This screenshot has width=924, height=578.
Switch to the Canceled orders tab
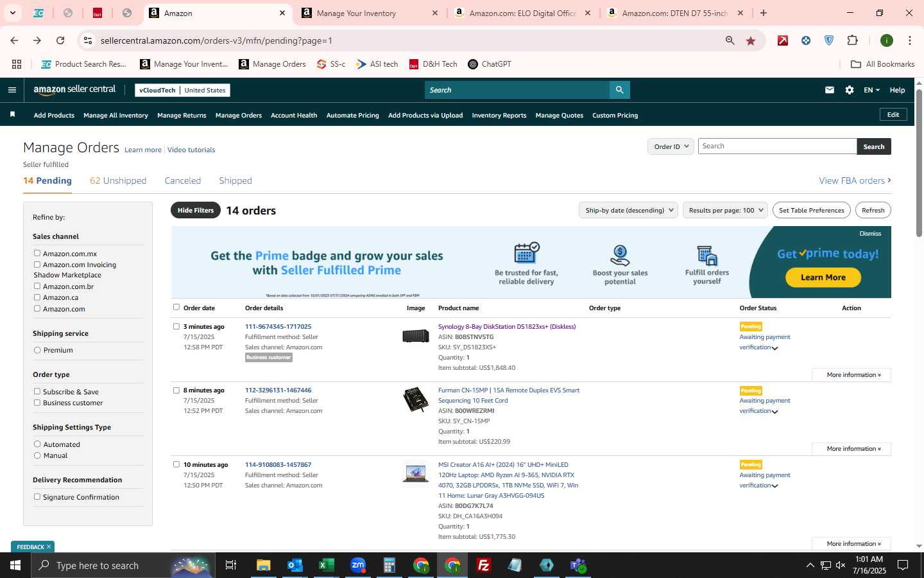point(183,180)
